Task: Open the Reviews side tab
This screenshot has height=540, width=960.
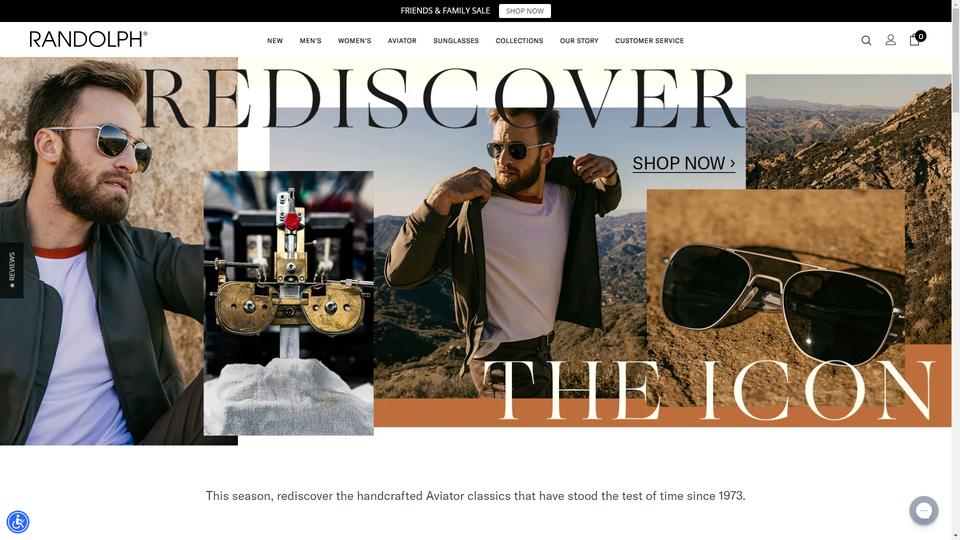Action: [x=12, y=270]
